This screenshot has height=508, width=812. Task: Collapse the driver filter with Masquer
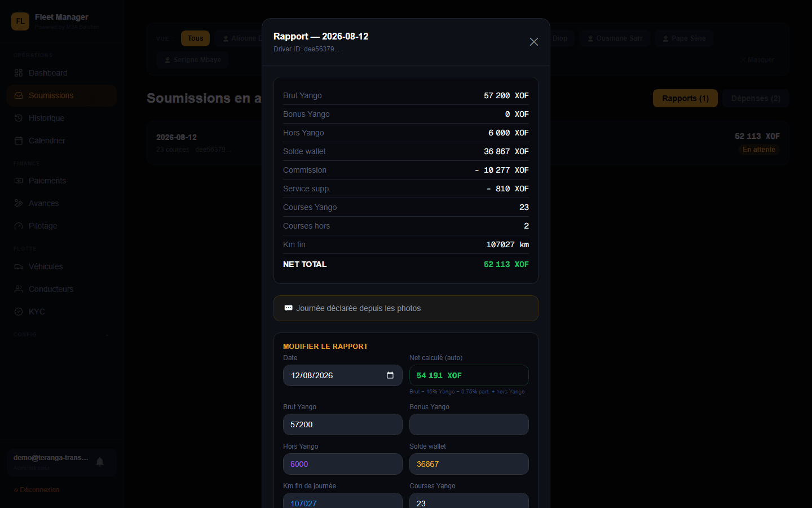point(758,60)
